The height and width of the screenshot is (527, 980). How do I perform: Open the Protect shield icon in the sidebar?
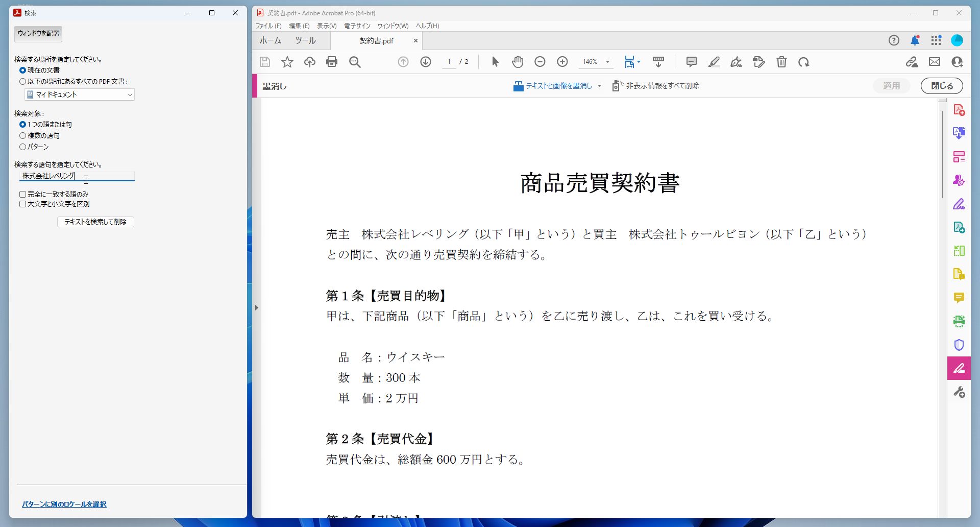[x=959, y=345]
